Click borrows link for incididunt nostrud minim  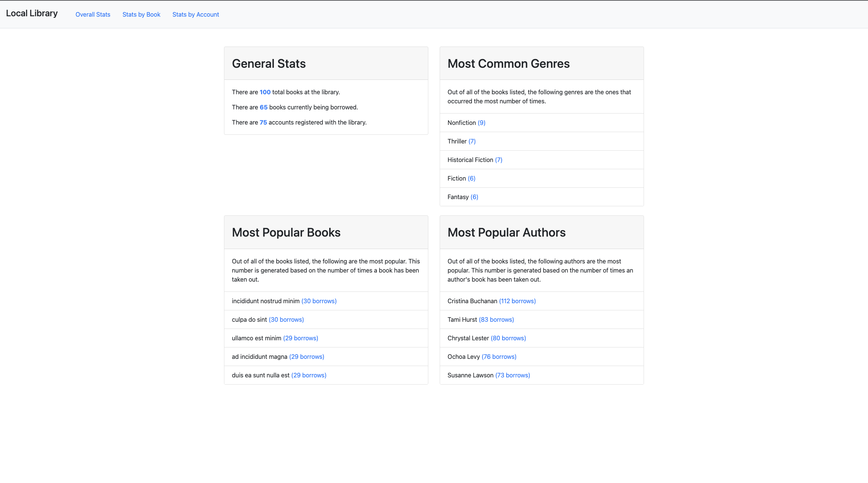[319, 301]
